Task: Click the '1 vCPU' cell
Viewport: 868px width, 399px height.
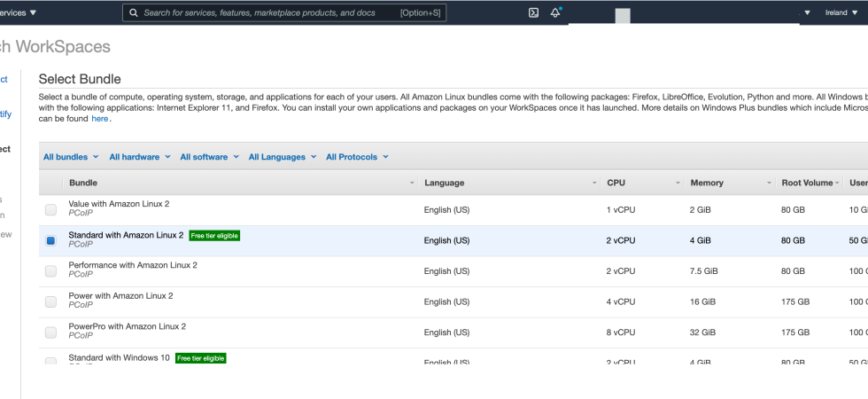Action: (621, 210)
